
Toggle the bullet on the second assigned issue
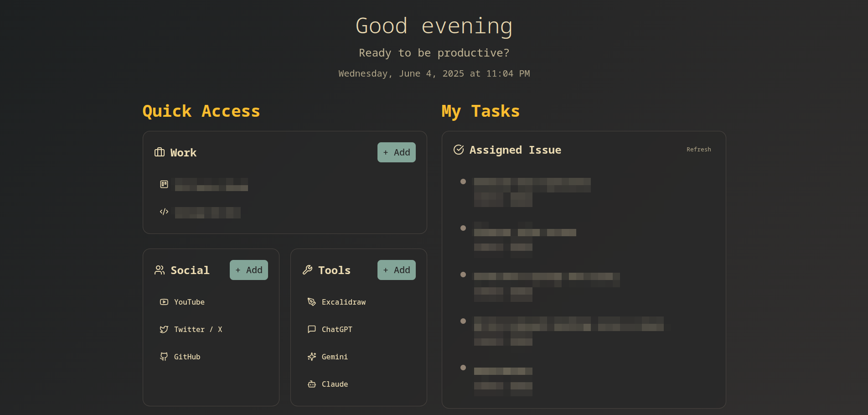pos(463,228)
